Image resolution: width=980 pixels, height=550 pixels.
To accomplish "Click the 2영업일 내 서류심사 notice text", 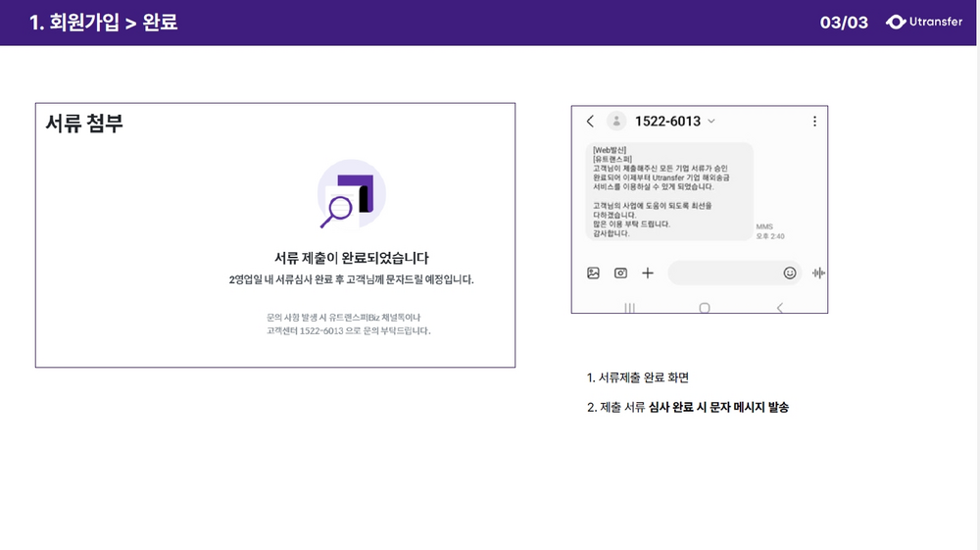I will [x=351, y=279].
